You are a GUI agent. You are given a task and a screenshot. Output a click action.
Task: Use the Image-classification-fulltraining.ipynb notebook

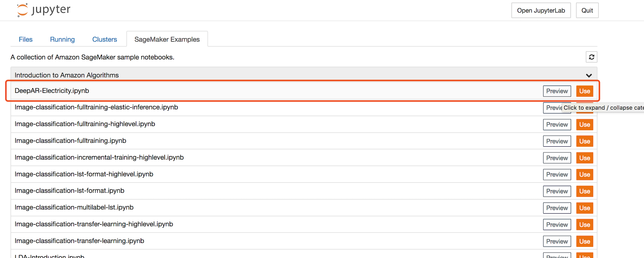click(585, 141)
